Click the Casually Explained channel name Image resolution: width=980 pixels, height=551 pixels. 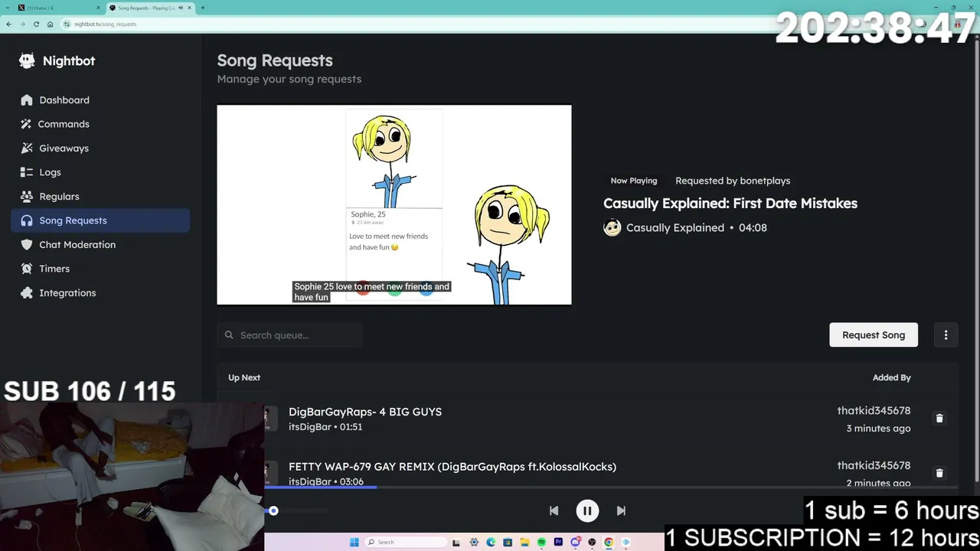[675, 227]
